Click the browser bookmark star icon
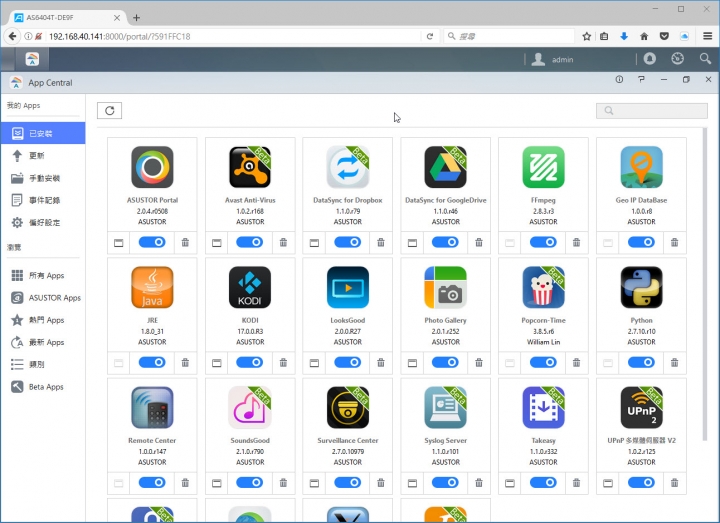The image size is (720, 523). [x=586, y=36]
